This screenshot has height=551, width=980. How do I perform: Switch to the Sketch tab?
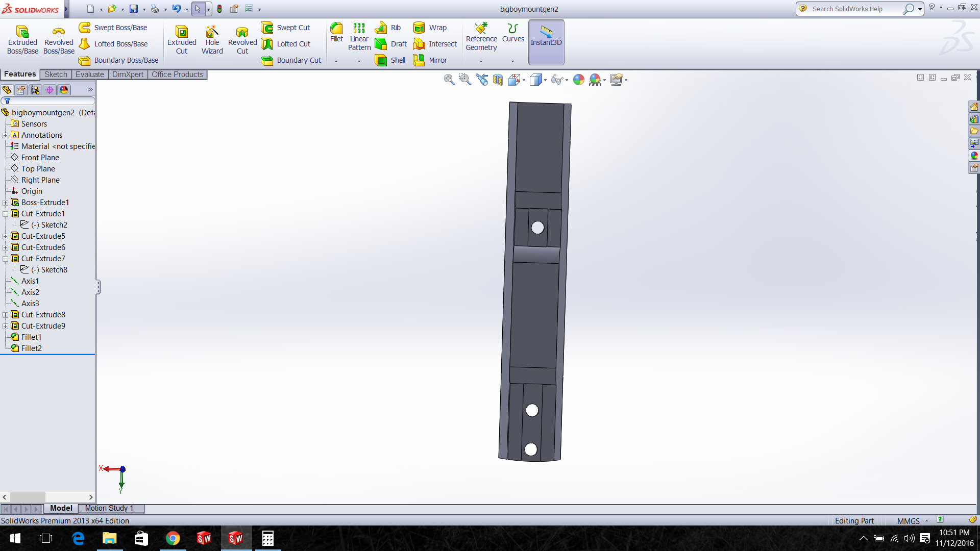[56, 74]
